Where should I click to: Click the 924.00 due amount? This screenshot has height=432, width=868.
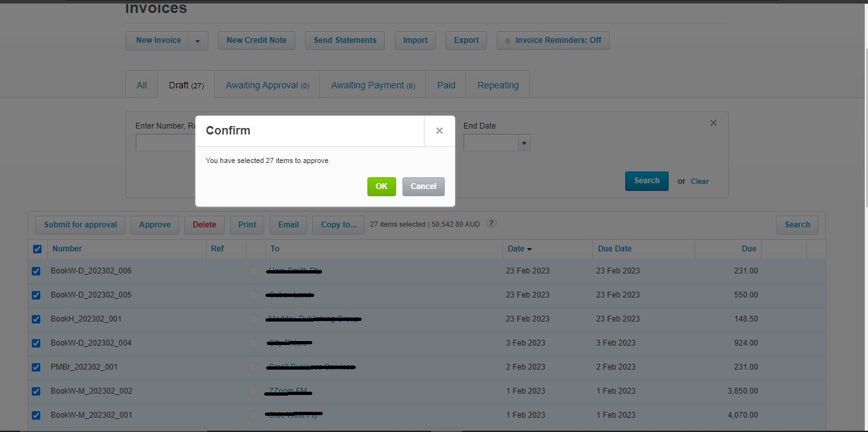click(746, 343)
